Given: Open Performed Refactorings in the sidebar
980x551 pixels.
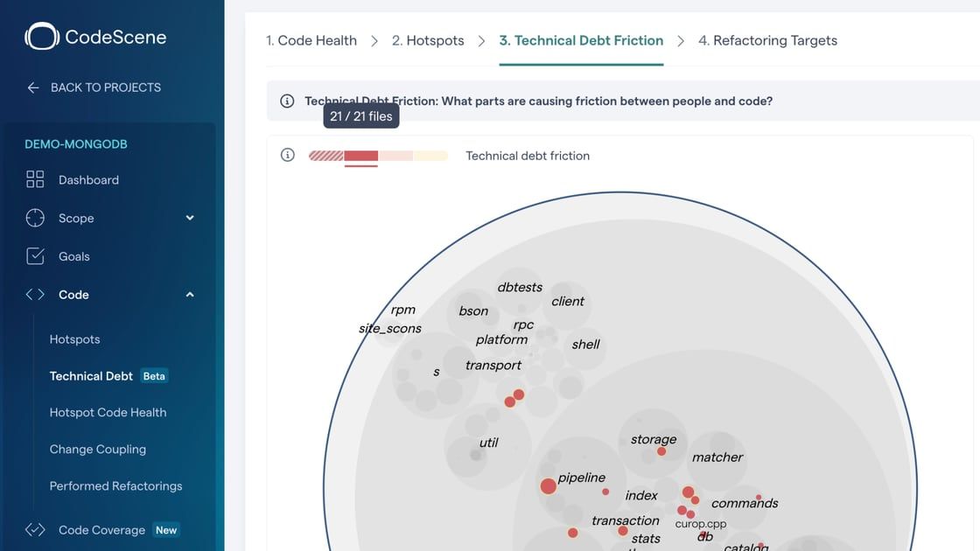Looking at the screenshot, I should (x=115, y=486).
